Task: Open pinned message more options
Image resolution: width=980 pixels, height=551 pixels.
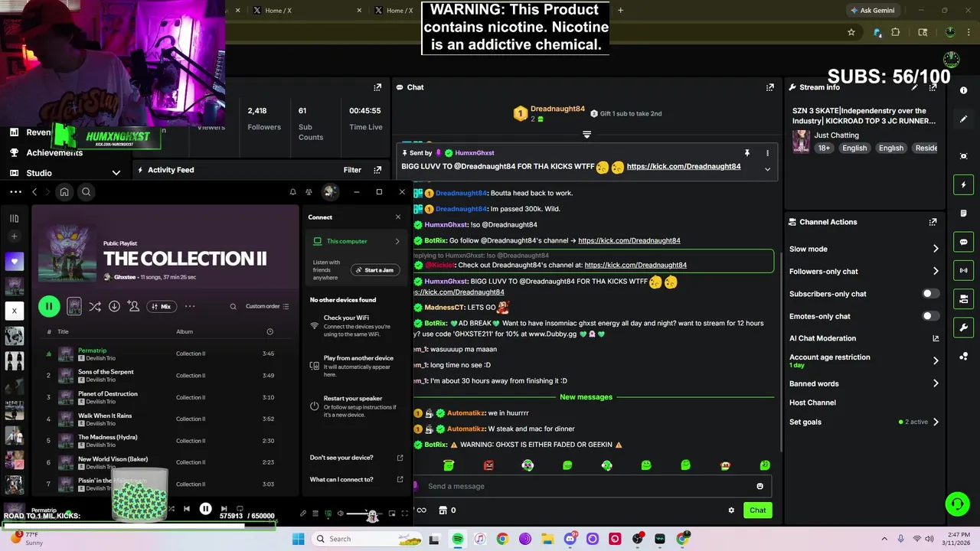Action: (x=768, y=153)
